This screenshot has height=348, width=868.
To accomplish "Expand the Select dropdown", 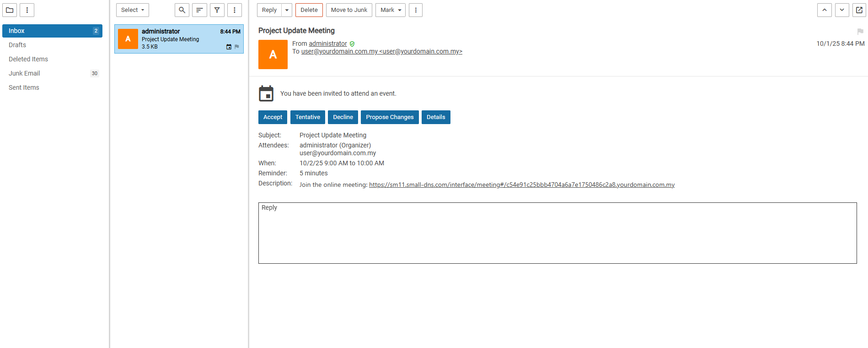I will click(x=133, y=10).
